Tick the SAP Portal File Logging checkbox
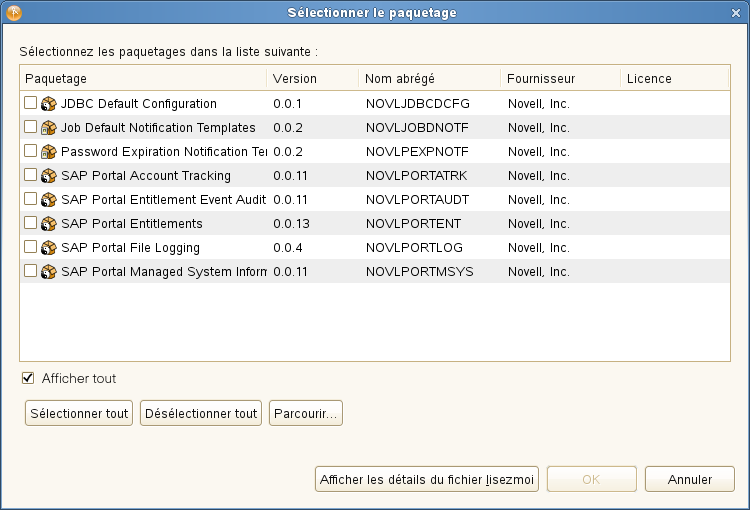Image resolution: width=750 pixels, height=510 pixels. click(x=31, y=247)
